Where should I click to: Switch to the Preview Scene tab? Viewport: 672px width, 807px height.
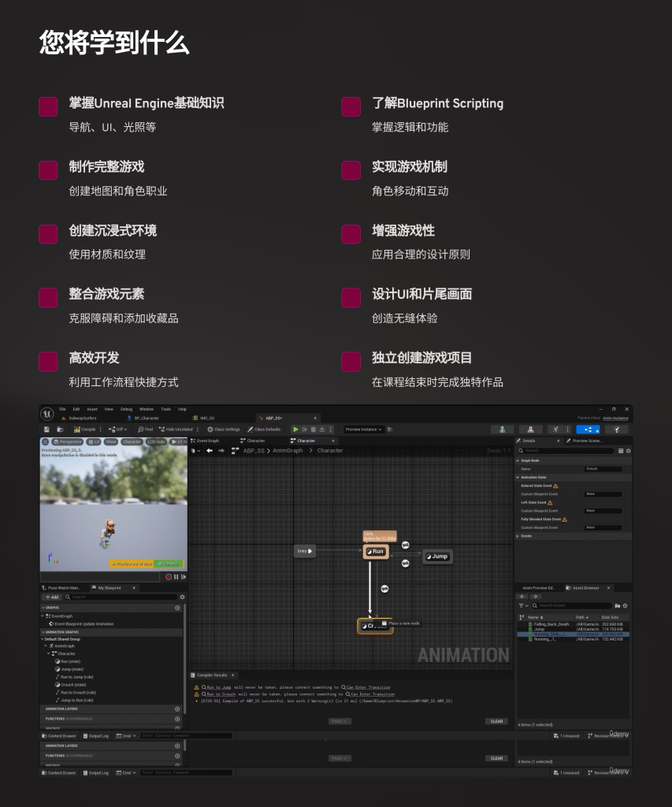[x=584, y=441]
